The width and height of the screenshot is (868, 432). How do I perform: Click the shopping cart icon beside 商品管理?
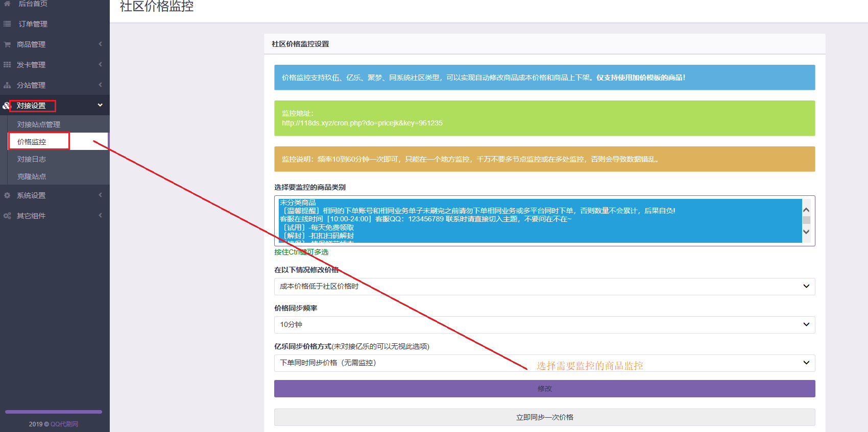point(7,44)
